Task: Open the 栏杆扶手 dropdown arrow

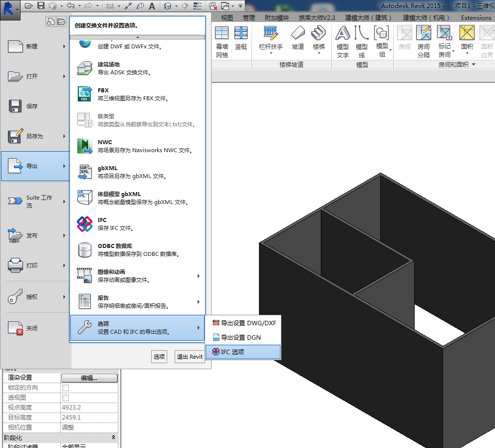Action: click(x=271, y=53)
